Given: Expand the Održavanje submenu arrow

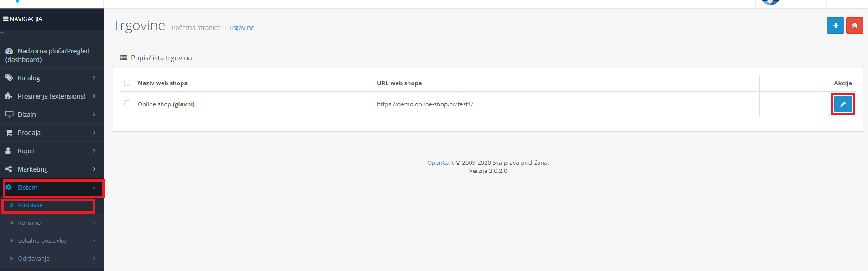Looking at the screenshot, I should point(94,258).
